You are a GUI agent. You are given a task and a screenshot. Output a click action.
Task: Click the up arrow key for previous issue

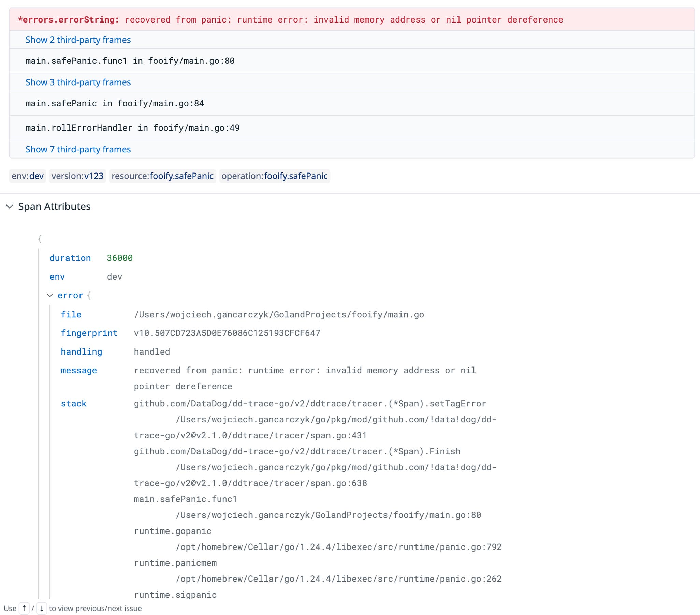tap(24, 608)
